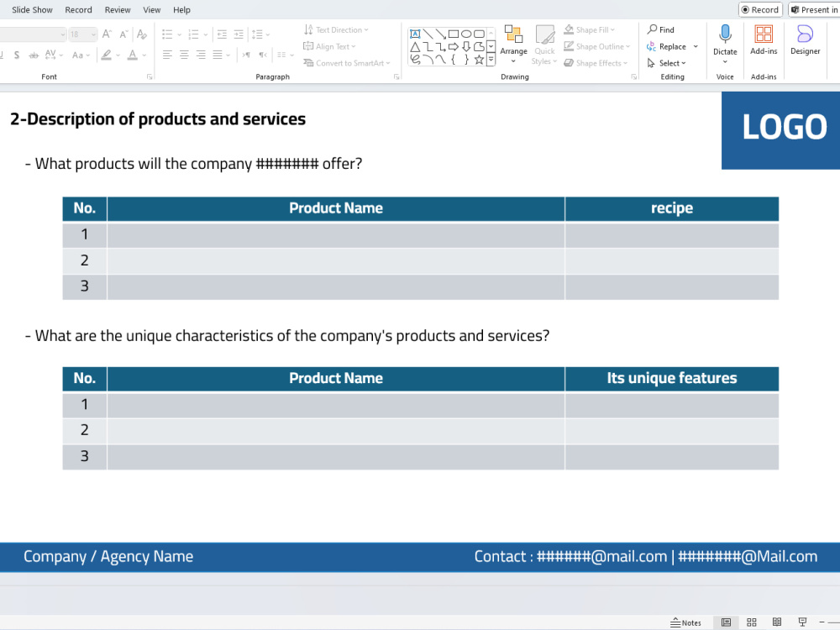Toggle the bullets list button
The image size is (840, 630).
pos(167,34)
